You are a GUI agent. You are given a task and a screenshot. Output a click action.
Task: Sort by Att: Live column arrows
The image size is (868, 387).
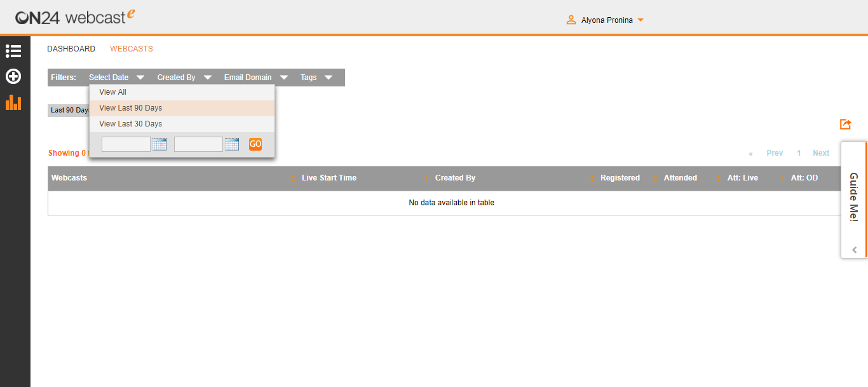pos(782,178)
